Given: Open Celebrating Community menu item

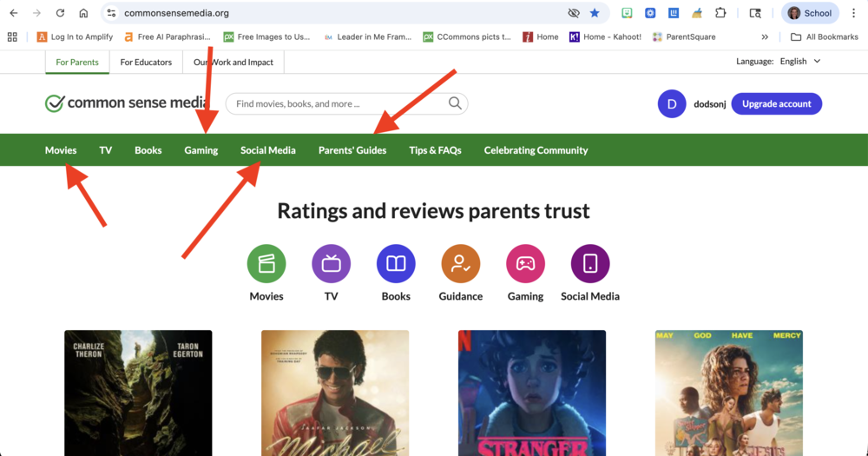Looking at the screenshot, I should coord(536,150).
